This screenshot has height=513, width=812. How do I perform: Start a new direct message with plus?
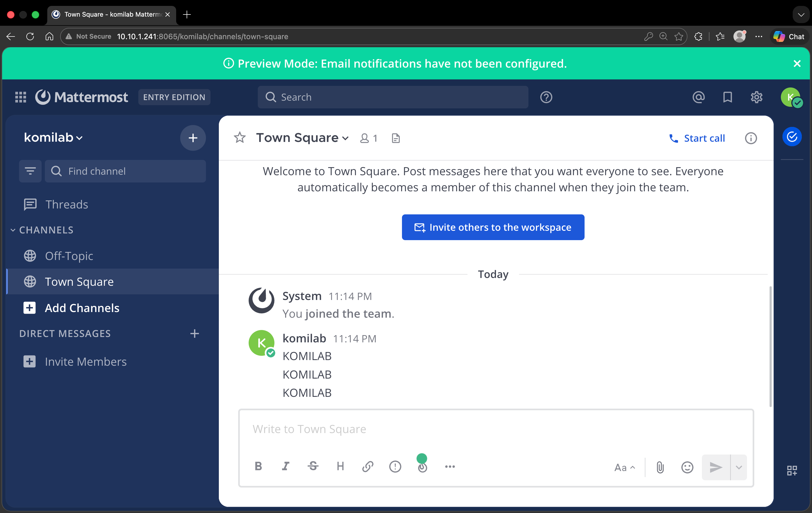[195, 334]
